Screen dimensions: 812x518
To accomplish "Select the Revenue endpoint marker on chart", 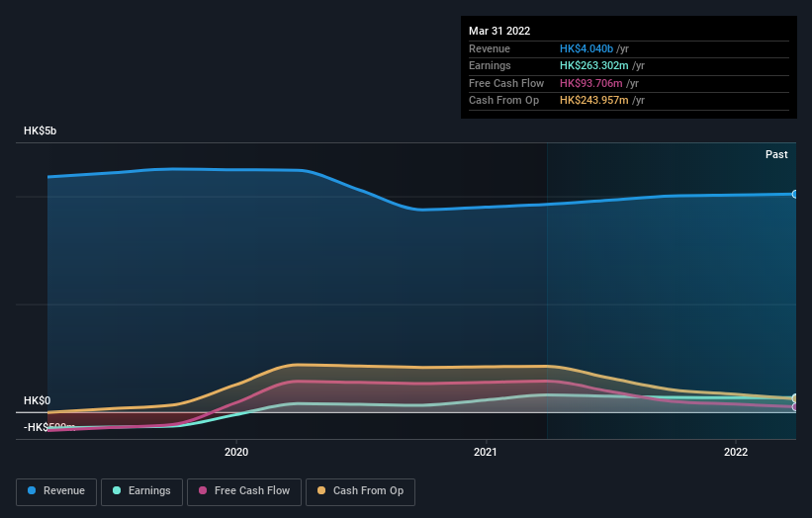I will tap(795, 194).
